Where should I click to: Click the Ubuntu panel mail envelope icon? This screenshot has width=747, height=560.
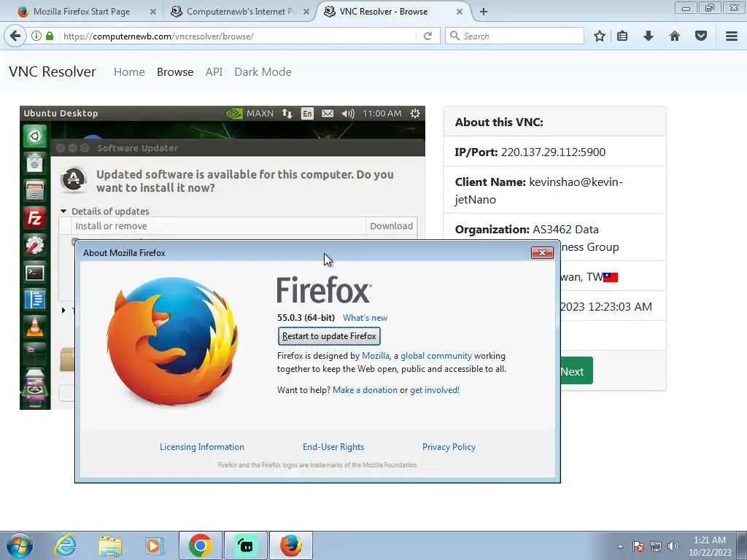tap(328, 113)
